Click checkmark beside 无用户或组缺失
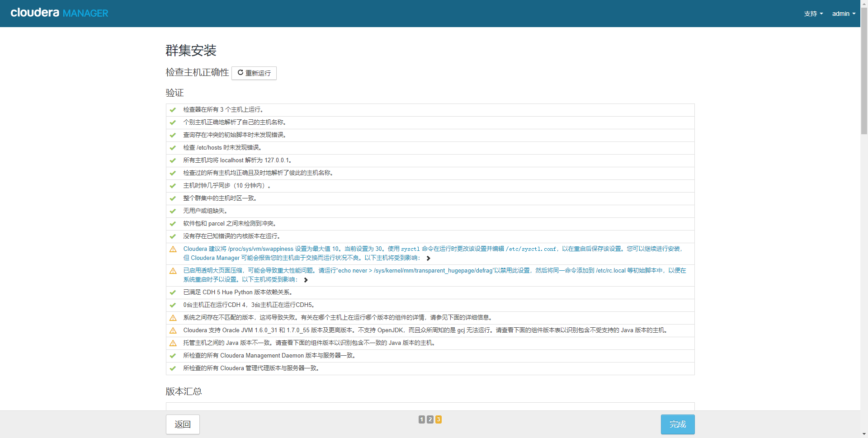This screenshot has width=868, height=438. click(173, 211)
